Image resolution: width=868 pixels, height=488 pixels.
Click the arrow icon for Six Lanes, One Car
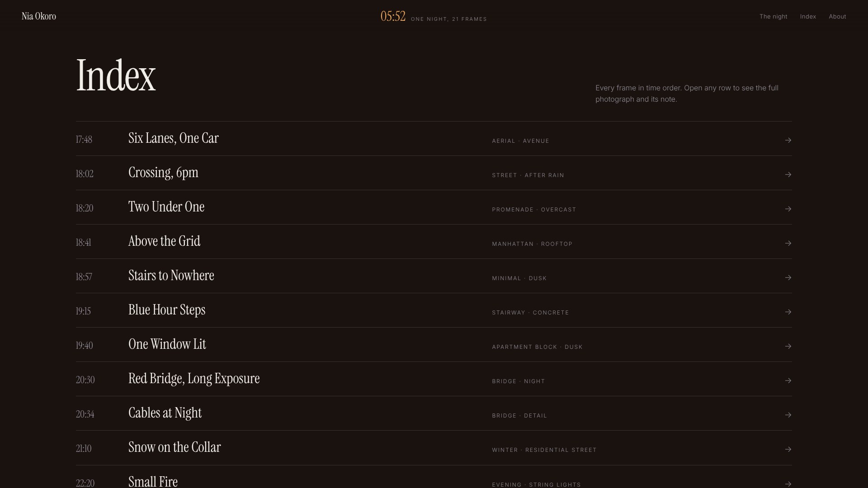point(788,140)
